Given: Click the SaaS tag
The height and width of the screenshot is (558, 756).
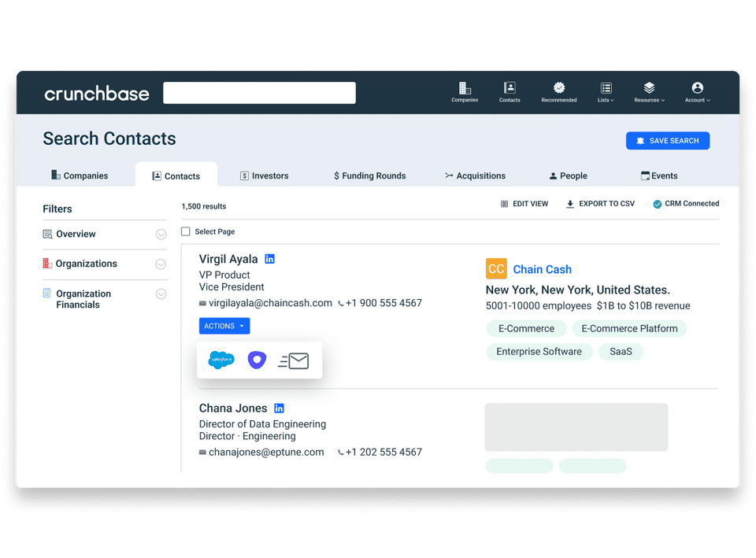Looking at the screenshot, I should [x=621, y=352].
